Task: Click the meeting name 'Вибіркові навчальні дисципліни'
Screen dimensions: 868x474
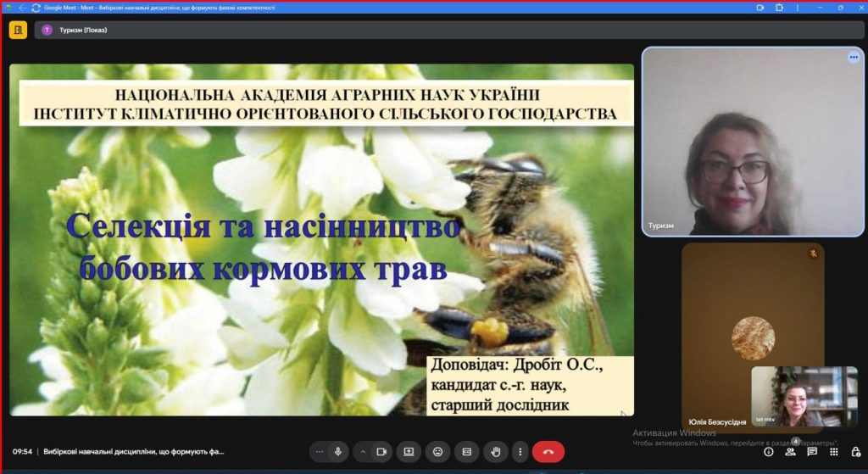Action: [133, 452]
